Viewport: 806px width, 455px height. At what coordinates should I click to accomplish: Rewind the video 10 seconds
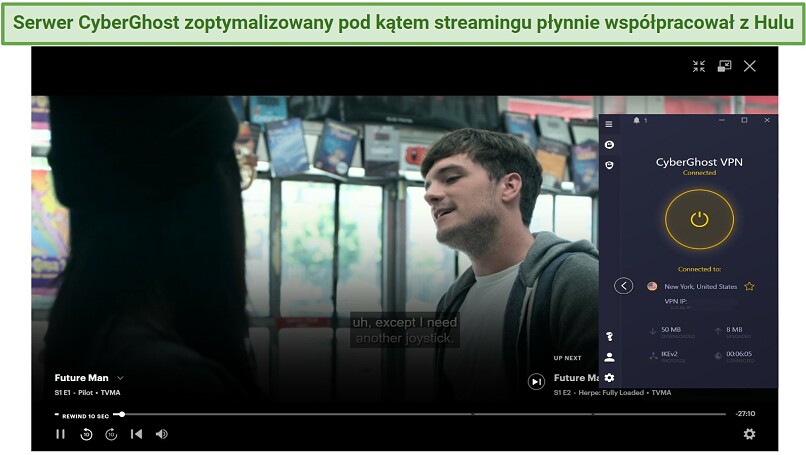pyautogui.click(x=86, y=434)
